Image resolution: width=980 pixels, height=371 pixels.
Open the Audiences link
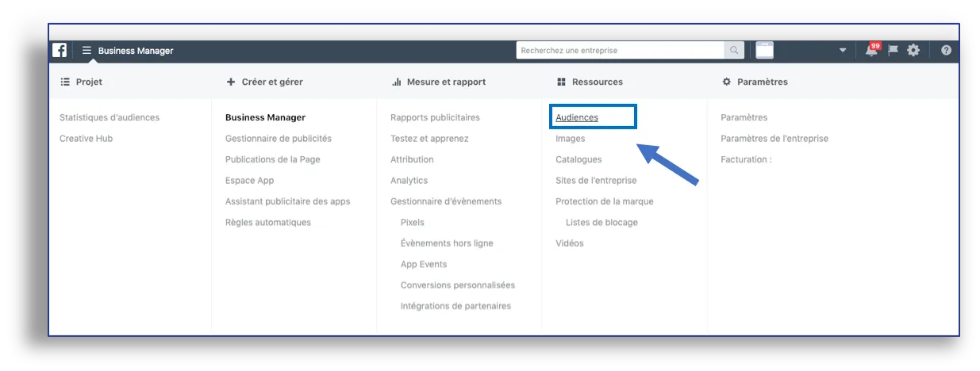(577, 117)
